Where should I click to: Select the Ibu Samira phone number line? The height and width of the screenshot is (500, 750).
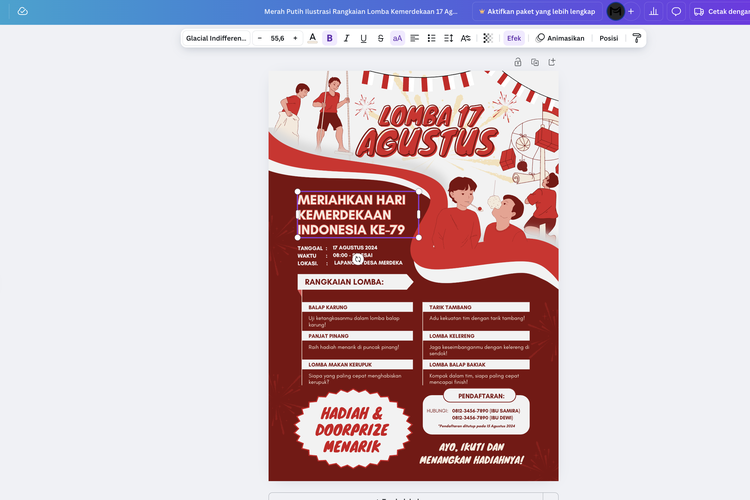(x=486, y=411)
